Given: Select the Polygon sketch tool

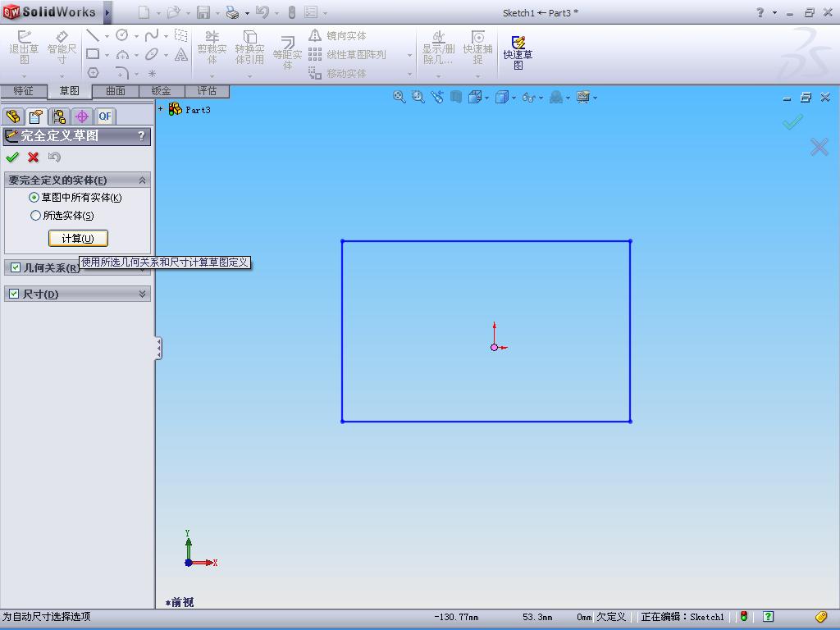Looking at the screenshot, I should [x=93, y=72].
